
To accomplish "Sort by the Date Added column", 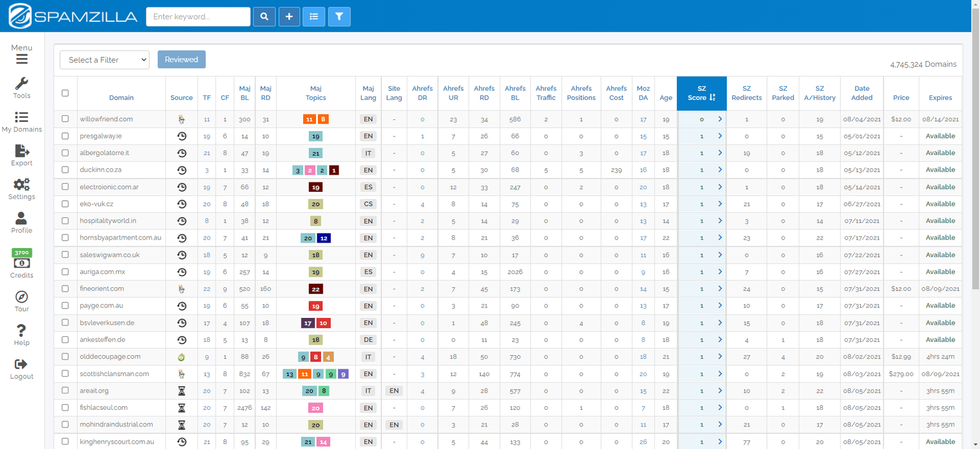I will coord(862,93).
